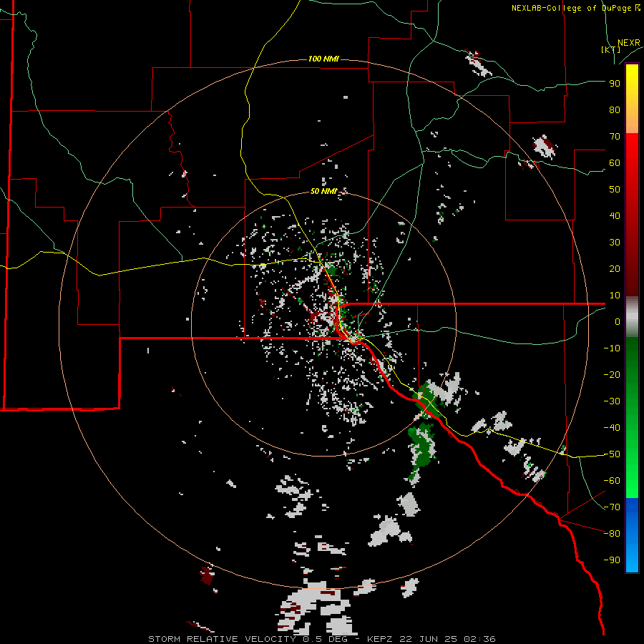644x644 pixels.
Task: Click the -10 value on velocity scale
Action: click(x=612, y=348)
